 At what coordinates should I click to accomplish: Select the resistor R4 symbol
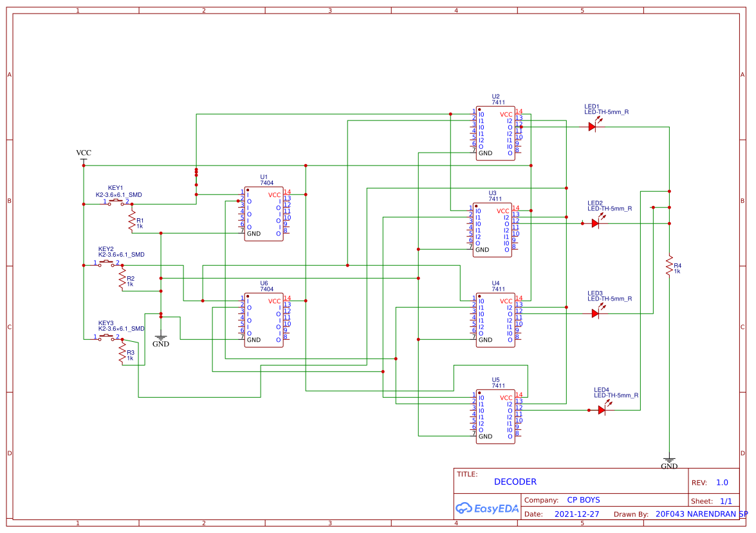(670, 266)
